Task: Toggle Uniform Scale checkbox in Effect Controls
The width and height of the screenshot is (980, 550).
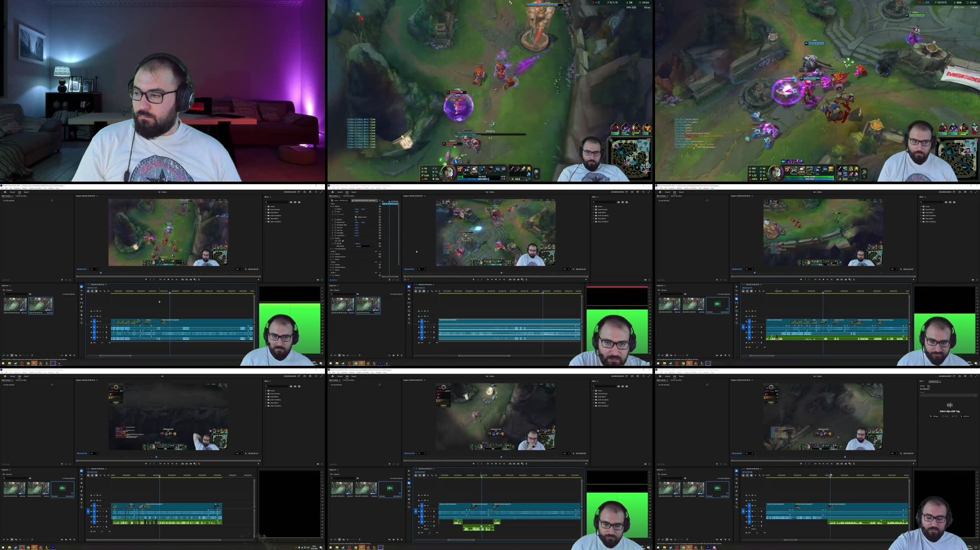Action: tap(356, 217)
